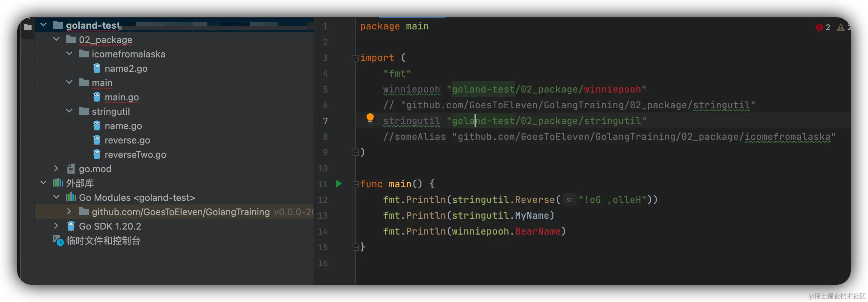
Task: Expand the Go SDK 1.20.2 node
Action: (56, 226)
